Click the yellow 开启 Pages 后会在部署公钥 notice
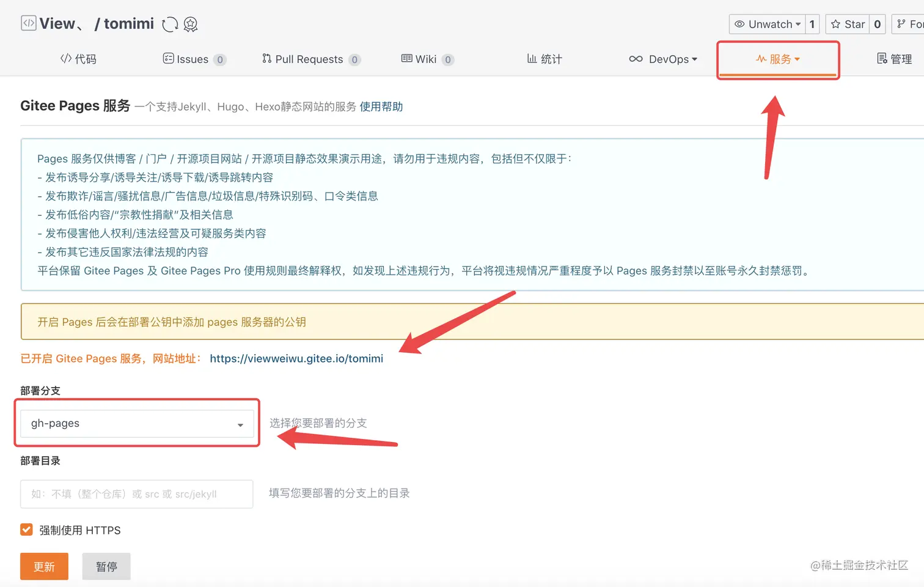Viewport: 924px width, 587px height. pyautogui.click(x=472, y=322)
